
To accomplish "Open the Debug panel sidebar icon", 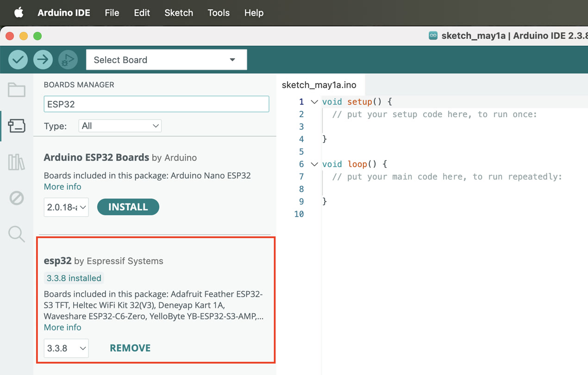I will coord(17,198).
